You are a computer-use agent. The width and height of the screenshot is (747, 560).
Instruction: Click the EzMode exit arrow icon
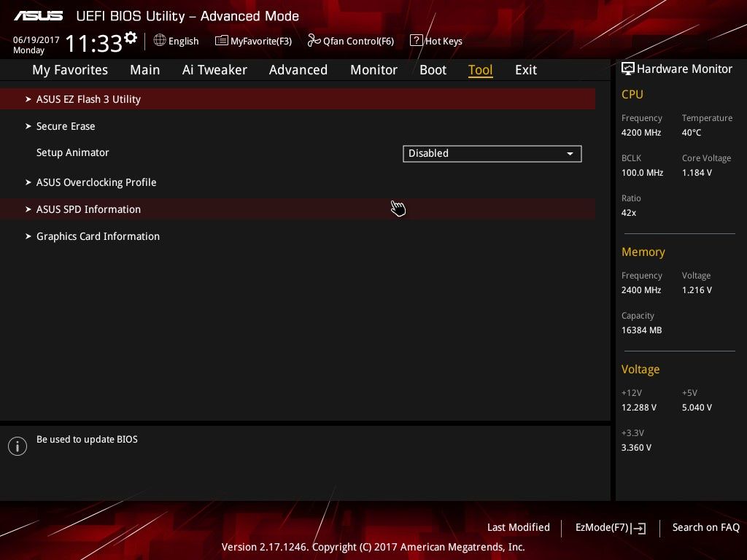point(639,528)
